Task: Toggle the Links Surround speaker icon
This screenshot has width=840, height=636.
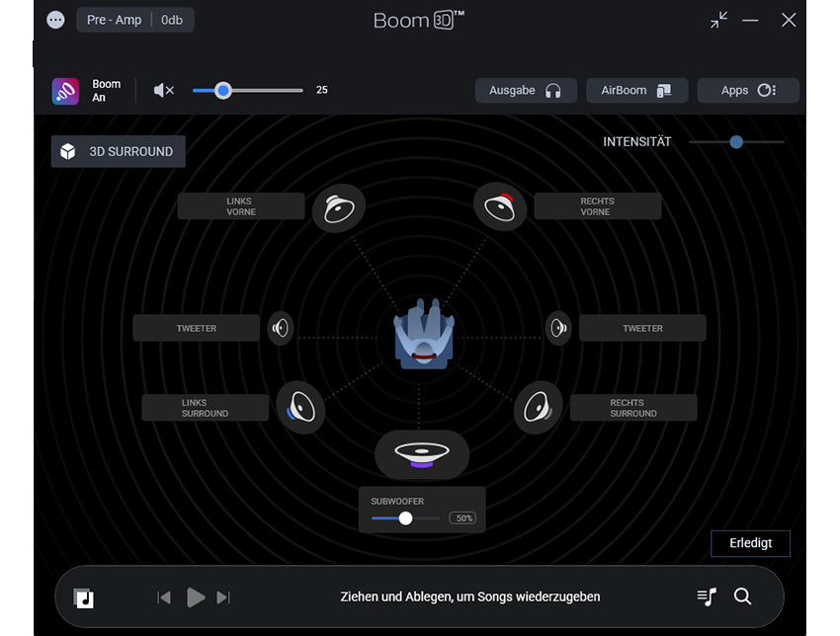Action: (x=300, y=408)
